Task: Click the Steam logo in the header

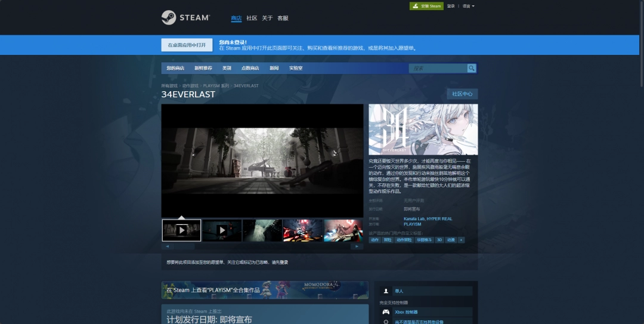Action: coord(185,18)
